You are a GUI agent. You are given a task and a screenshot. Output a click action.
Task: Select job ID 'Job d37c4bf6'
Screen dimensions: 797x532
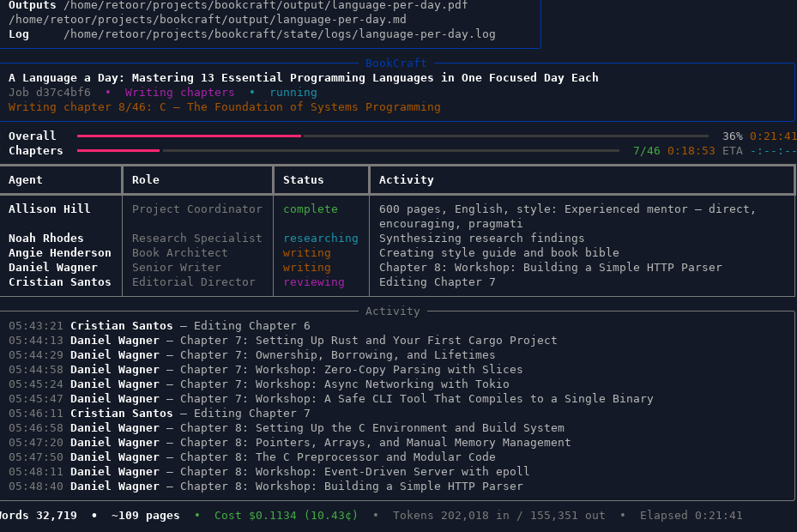(x=49, y=93)
